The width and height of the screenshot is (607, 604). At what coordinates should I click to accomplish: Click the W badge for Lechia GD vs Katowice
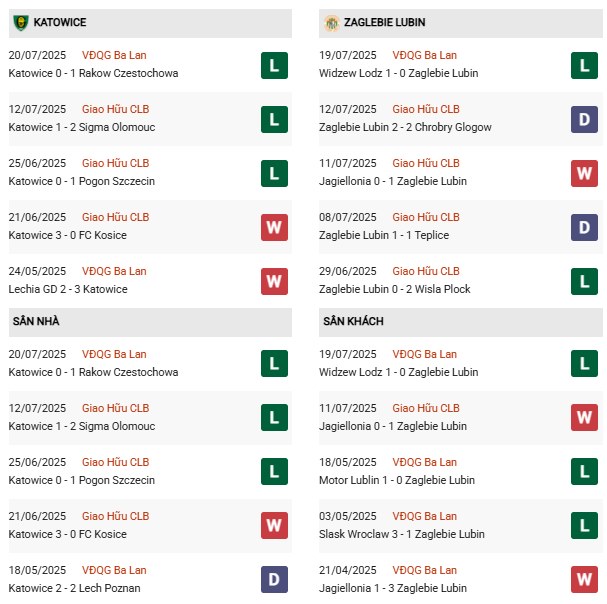click(x=274, y=282)
